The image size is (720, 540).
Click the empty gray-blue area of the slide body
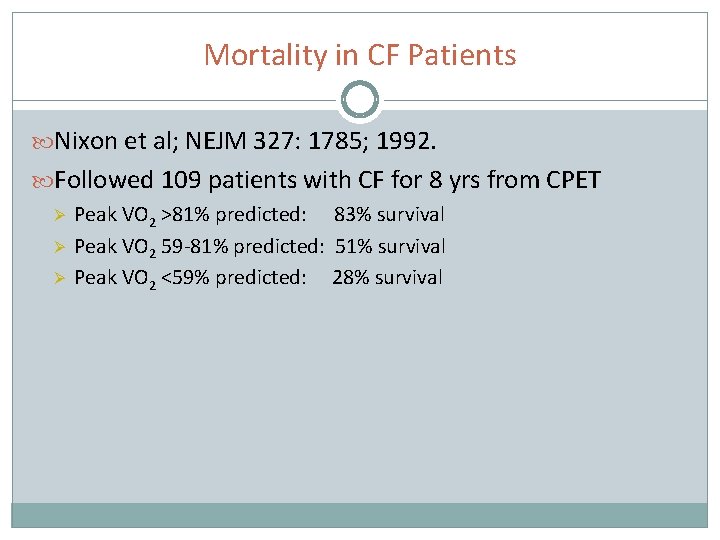360,400
